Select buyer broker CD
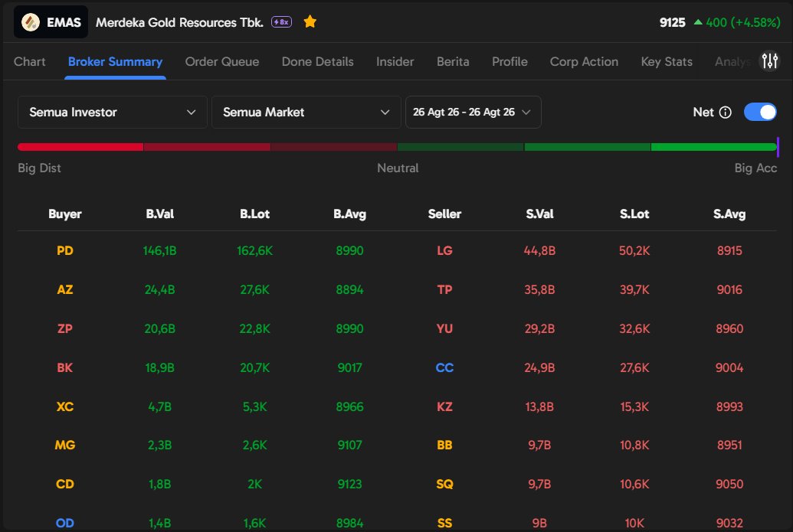 64,484
